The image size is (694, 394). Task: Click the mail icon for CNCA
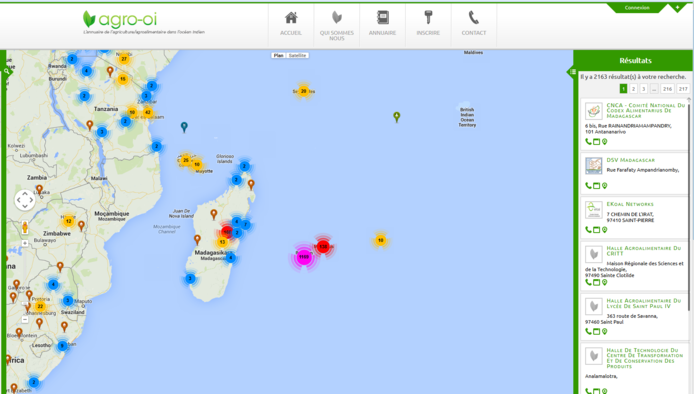(596, 142)
